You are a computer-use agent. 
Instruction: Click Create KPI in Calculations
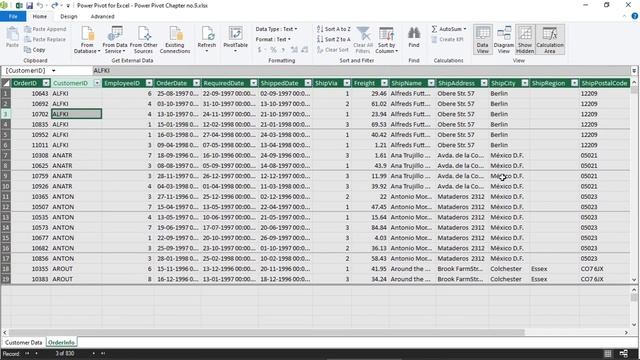point(447,39)
